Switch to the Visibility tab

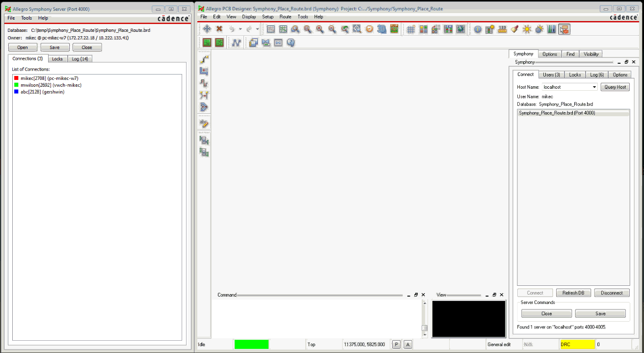tap(590, 54)
